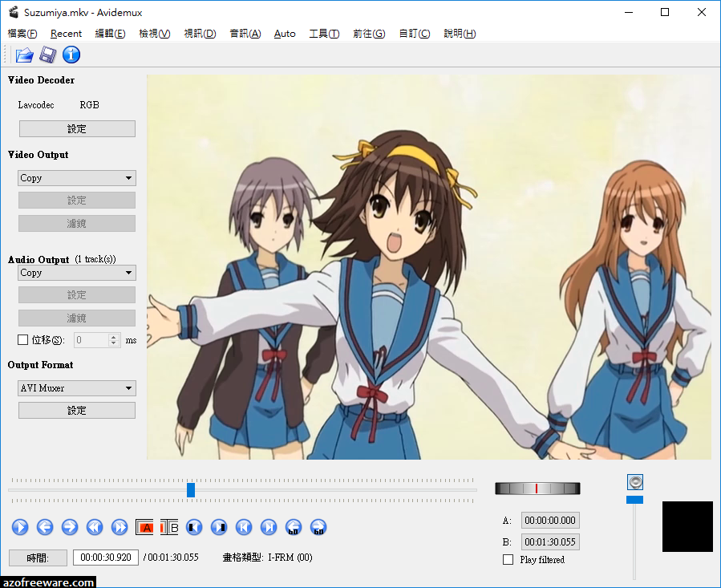The height and width of the screenshot is (588, 721).
Task: Open the 工具(T) menu
Action: (324, 34)
